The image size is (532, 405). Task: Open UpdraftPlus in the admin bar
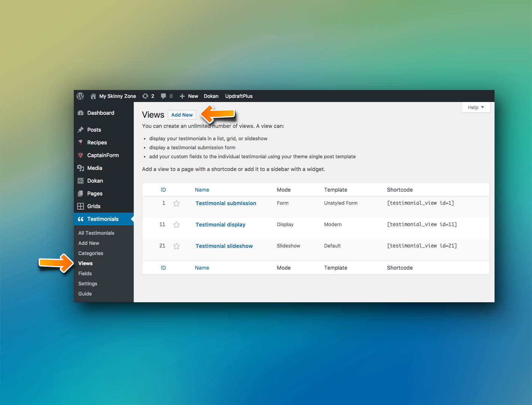tap(239, 96)
